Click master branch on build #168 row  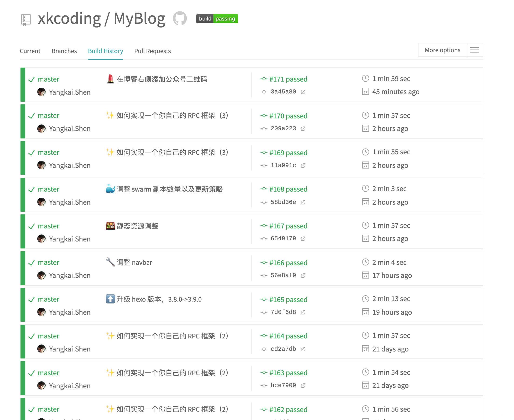pos(48,189)
